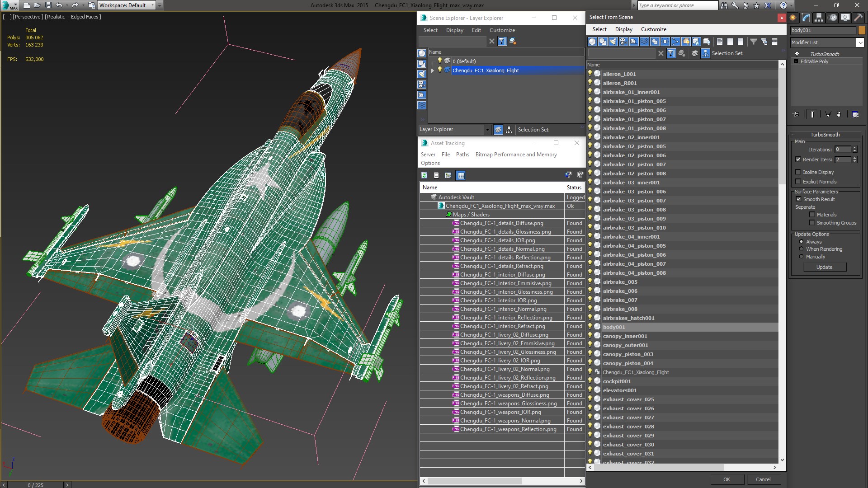Image resolution: width=868 pixels, height=488 pixels.
Task: Open the Options menu in Asset Tracking
Action: pyautogui.click(x=430, y=163)
